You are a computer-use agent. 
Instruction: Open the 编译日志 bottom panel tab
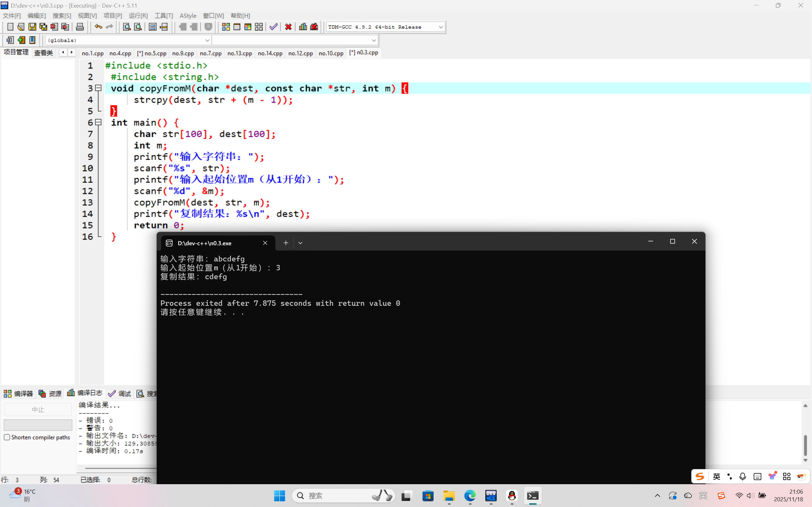coord(85,393)
